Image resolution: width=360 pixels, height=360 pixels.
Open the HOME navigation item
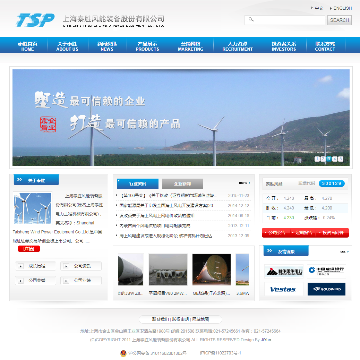28,46
